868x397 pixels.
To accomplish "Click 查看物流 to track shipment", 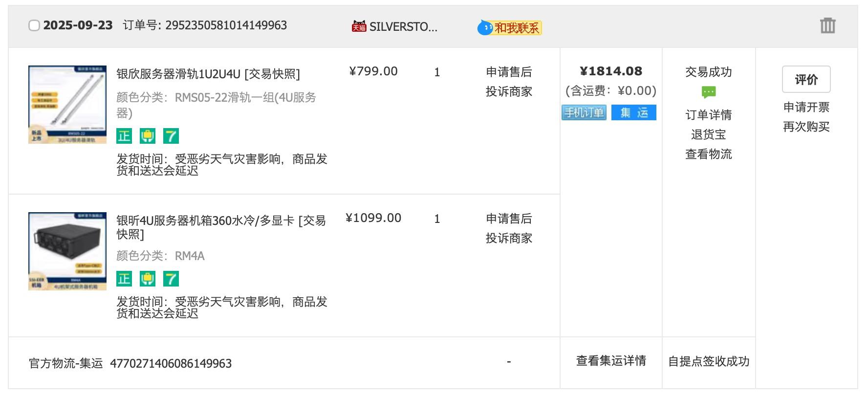I will 708,154.
